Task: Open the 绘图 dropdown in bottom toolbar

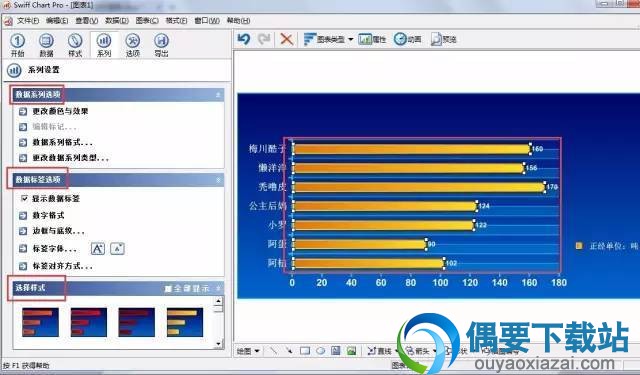Action: [x=248, y=351]
